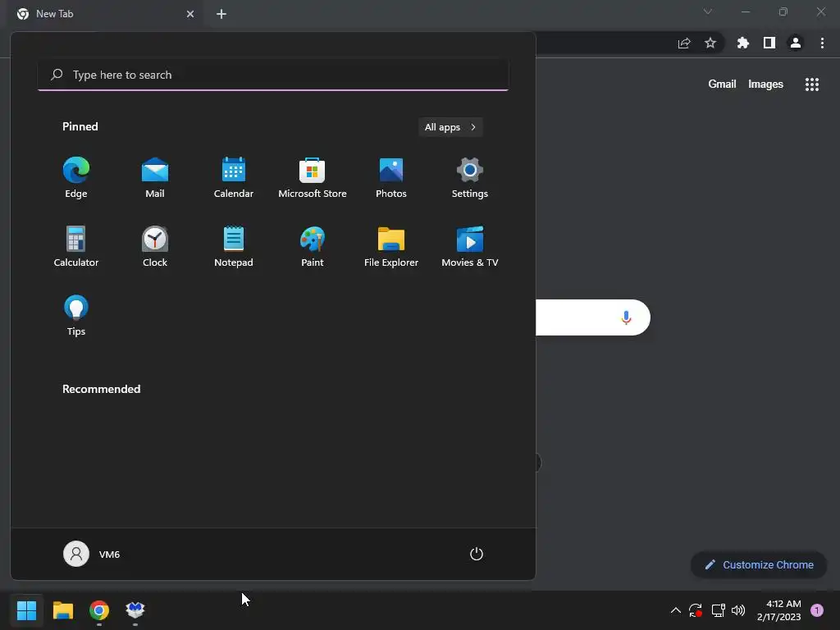Show hidden system tray icons
The height and width of the screenshot is (630, 840).
coord(676,610)
